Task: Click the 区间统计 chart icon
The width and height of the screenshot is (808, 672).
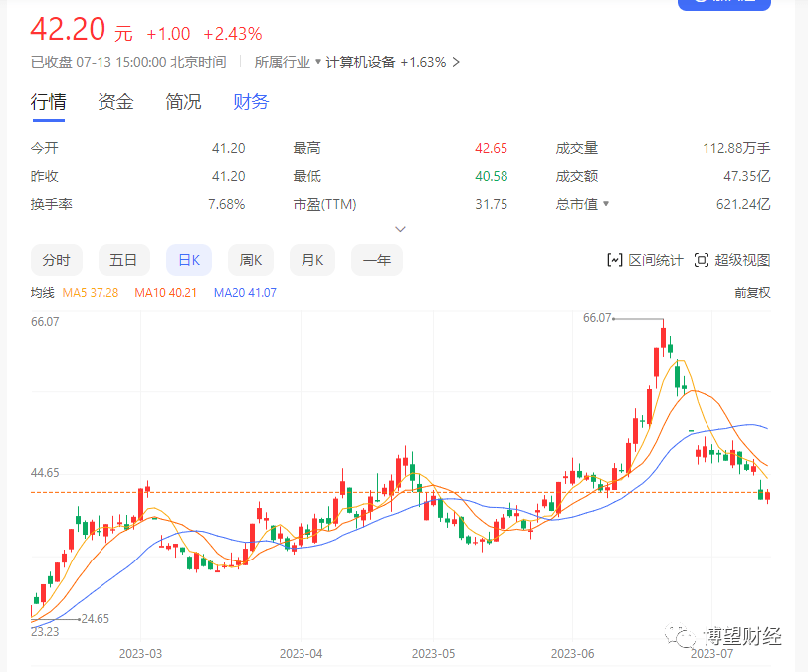Action: pos(615,260)
